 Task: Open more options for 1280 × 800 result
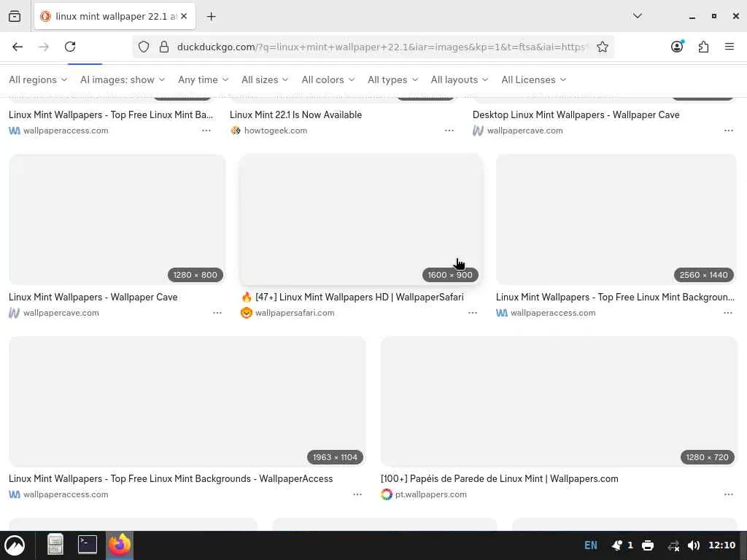pyautogui.click(x=217, y=313)
